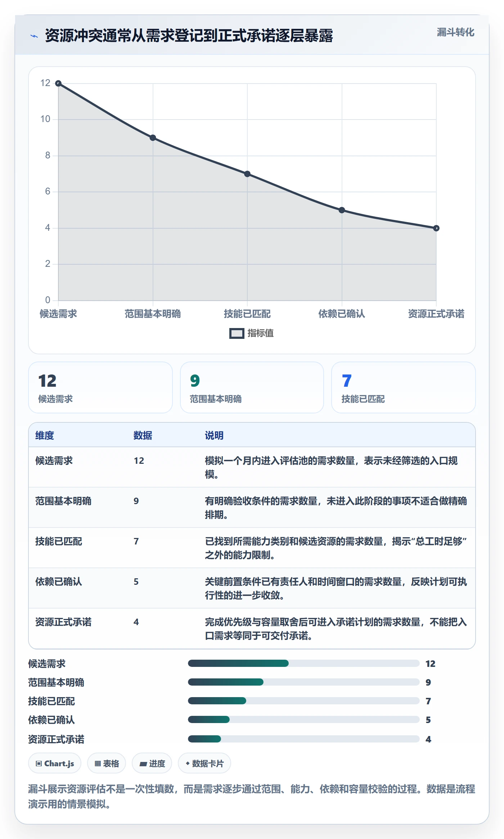Click the 数据卡片 tag chip
This screenshot has width=504, height=839.
coord(204,763)
